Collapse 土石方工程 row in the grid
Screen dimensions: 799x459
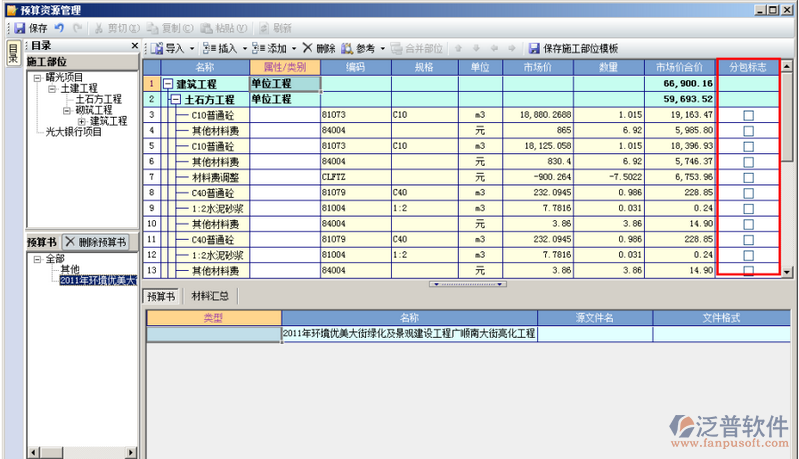(x=176, y=100)
